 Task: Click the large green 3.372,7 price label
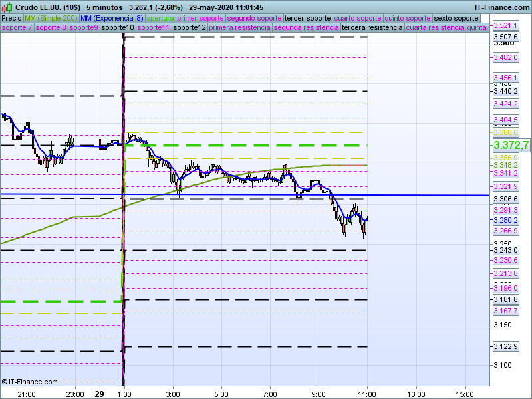click(x=511, y=145)
